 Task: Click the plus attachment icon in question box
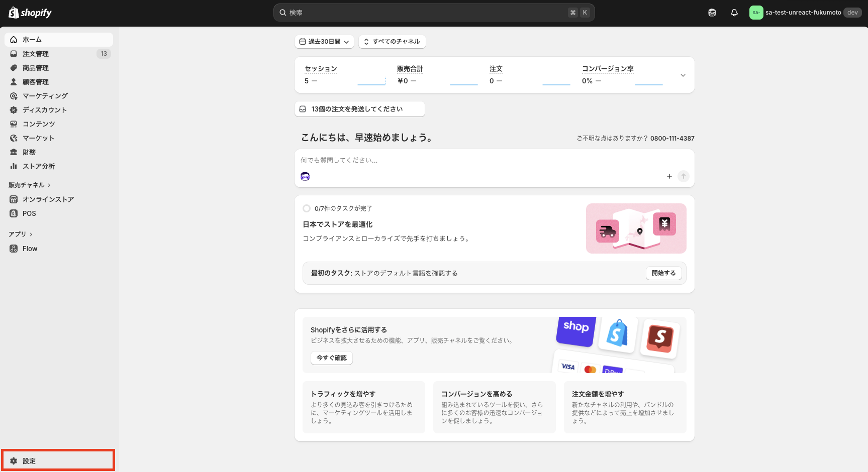[x=669, y=176]
